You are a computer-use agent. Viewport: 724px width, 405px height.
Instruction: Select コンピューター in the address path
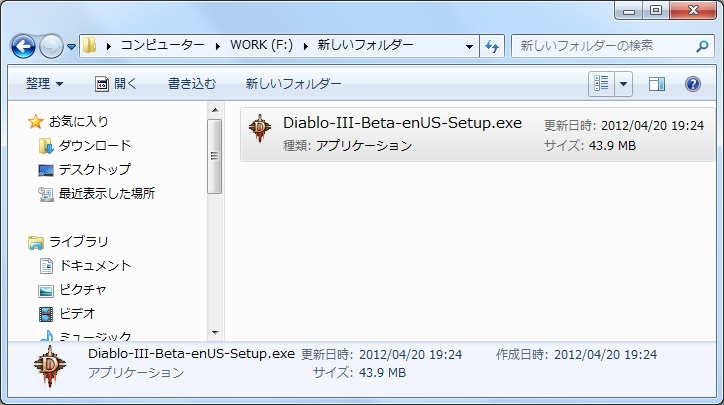[163, 45]
